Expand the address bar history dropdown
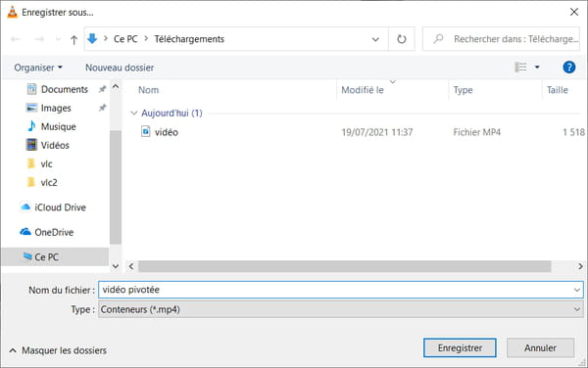 (x=375, y=39)
